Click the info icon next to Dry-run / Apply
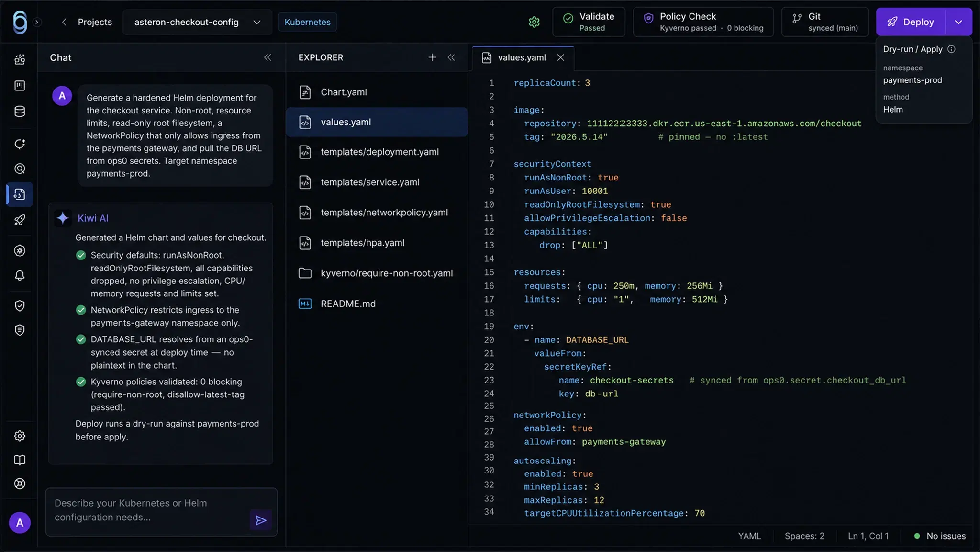Viewport: 980px width, 552px height. [x=951, y=49]
